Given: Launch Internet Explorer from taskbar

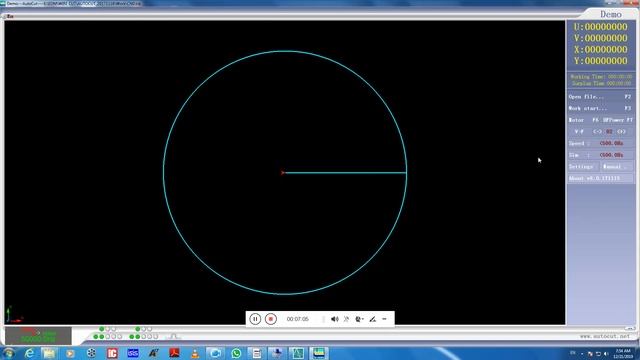Looking at the screenshot, I should click(x=29, y=353).
